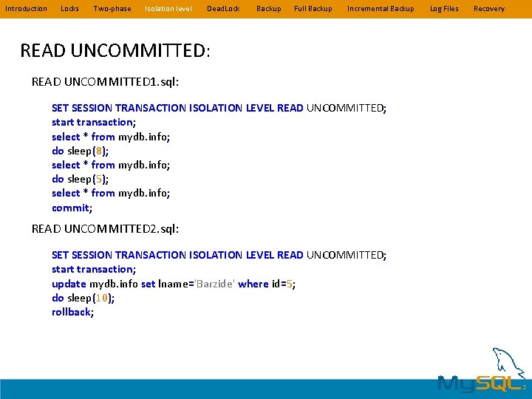Go to the Full Backup section
Image resolution: width=532 pixels, height=399 pixels.
[x=313, y=9]
